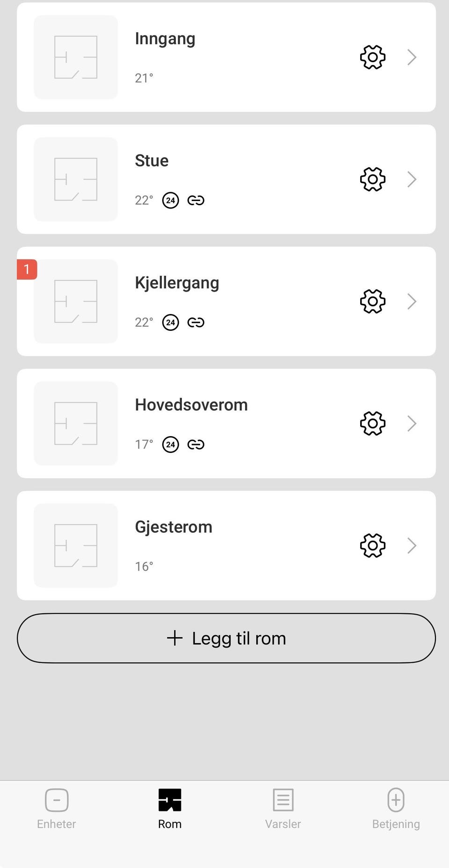Open settings gear for Gjesterom room
The image size is (449, 868).
373,545
